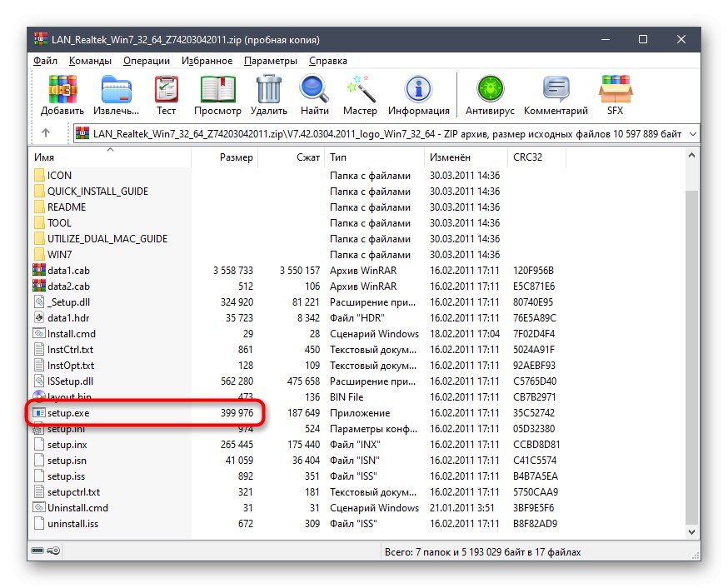The image size is (728, 588).
Task: Click date 21.01.2011 3:51
Action: tap(462, 508)
